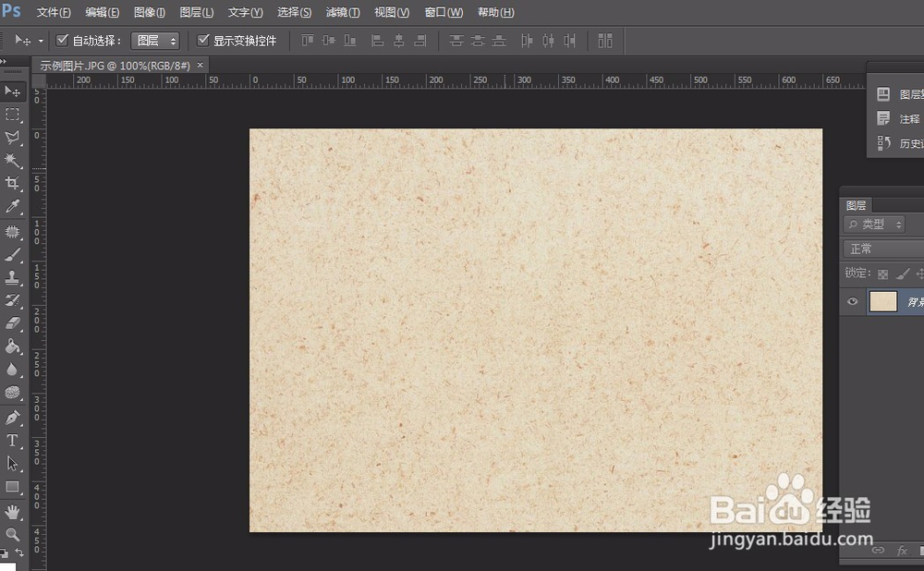Select the Horizontal Type tool

pos(12,441)
